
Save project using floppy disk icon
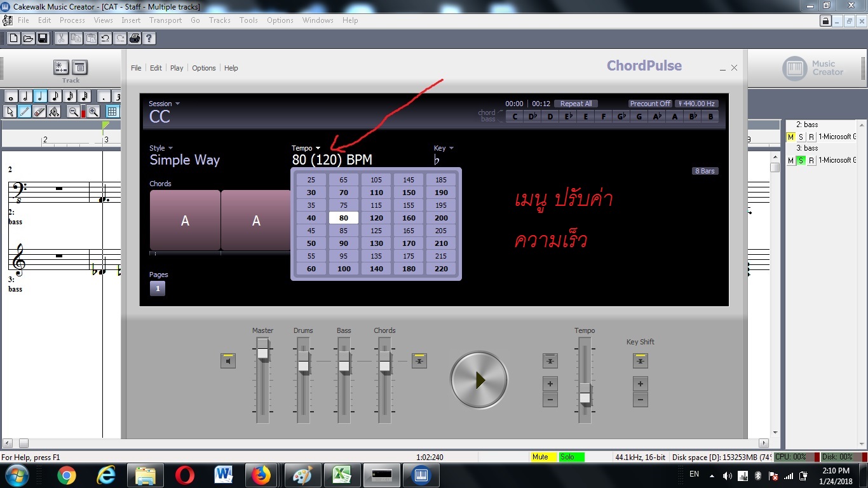point(42,38)
